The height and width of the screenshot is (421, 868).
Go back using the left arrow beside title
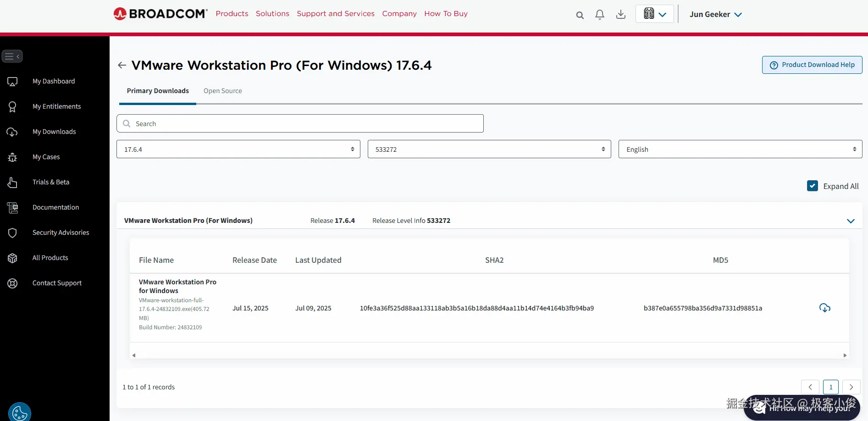pos(122,65)
